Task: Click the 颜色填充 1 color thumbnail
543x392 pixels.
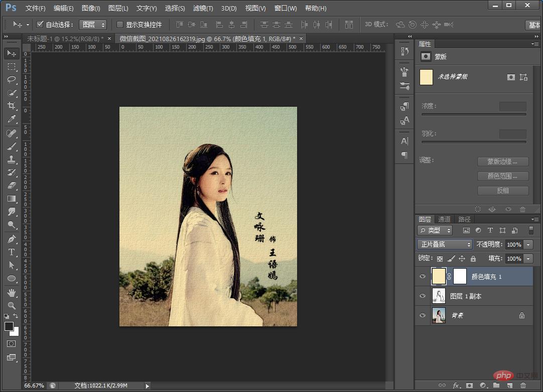Action: tap(439, 276)
